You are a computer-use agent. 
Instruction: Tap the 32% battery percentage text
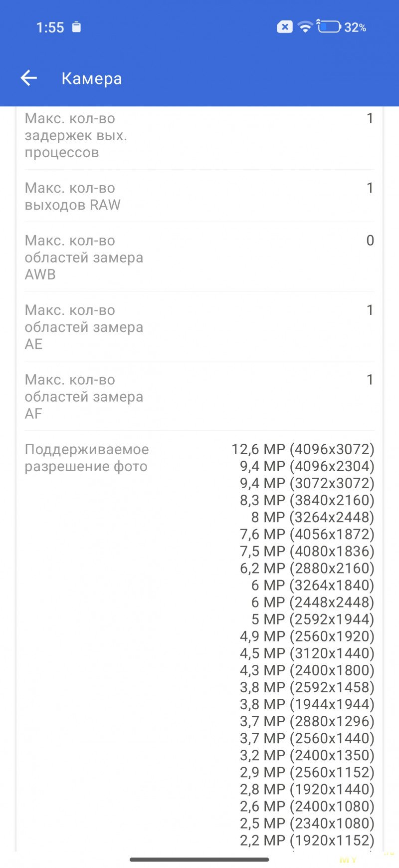coord(355,27)
